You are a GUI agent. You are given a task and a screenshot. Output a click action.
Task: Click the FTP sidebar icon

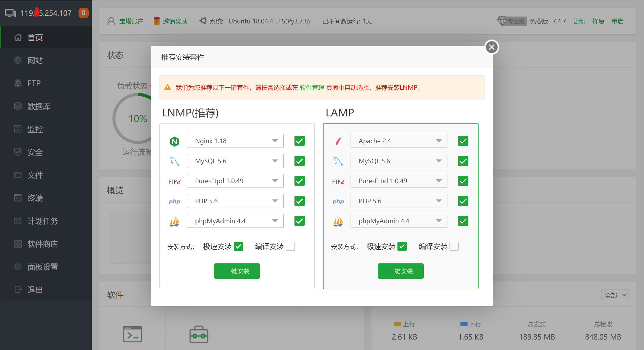tap(18, 83)
